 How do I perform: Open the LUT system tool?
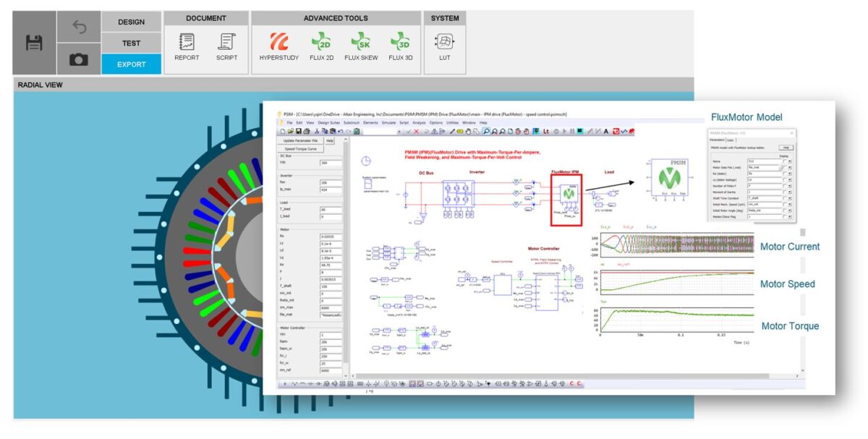point(444,48)
